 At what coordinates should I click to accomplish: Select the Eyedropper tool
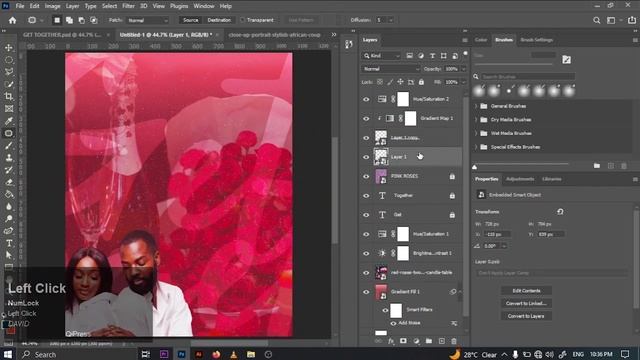pyautogui.click(x=9, y=121)
